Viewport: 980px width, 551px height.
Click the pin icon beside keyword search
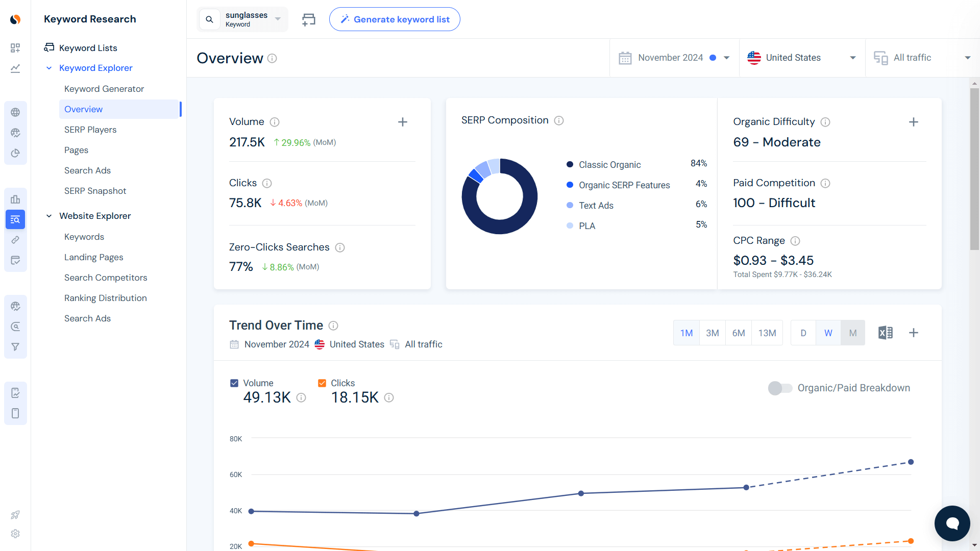pyautogui.click(x=308, y=19)
